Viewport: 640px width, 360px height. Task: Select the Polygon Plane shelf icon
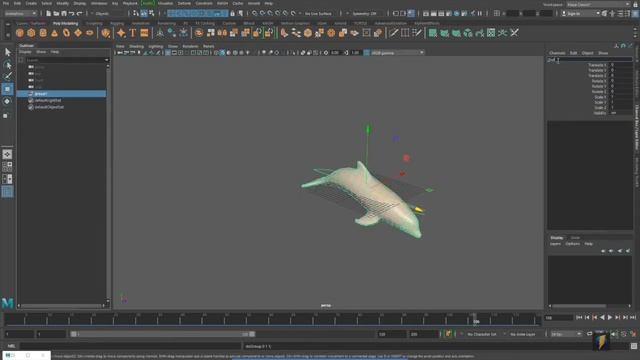pos(78,33)
